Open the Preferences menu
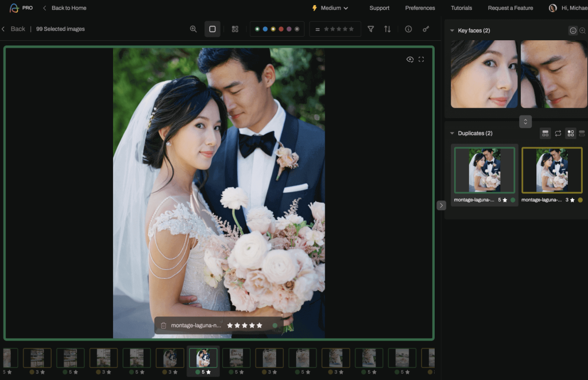 [x=420, y=8]
